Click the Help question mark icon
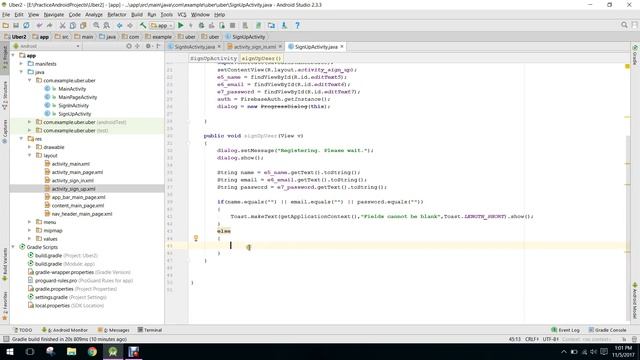Screen dimensions: 640x360 point(298,25)
